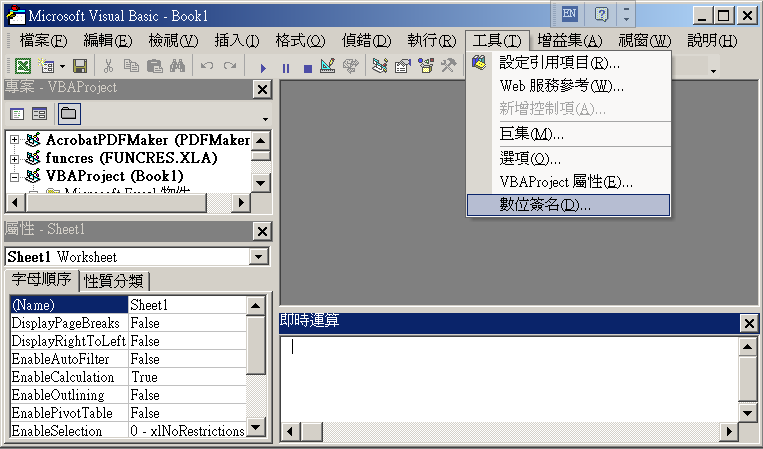
Task: Choose 數位簽名(D)... menu entry
Action: [568, 205]
